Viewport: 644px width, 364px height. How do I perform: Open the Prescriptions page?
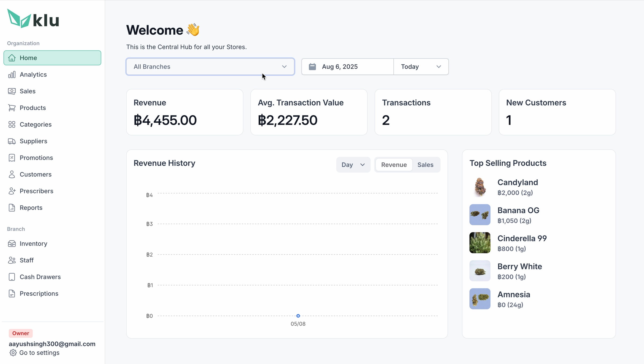pos(52,293)
